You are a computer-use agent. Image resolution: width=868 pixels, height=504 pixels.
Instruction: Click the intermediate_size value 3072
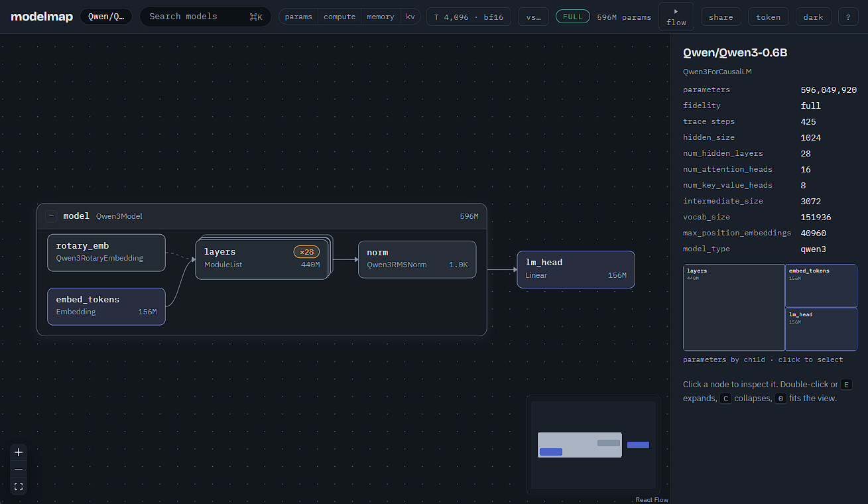[x=811, y=201]
